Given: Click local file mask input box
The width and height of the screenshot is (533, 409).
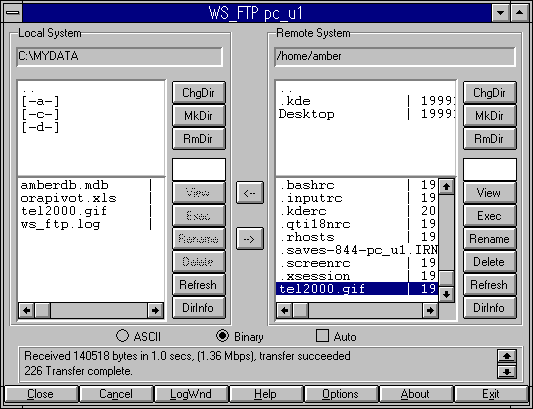Looking at the screenshot, I should [x=199, y=169].
